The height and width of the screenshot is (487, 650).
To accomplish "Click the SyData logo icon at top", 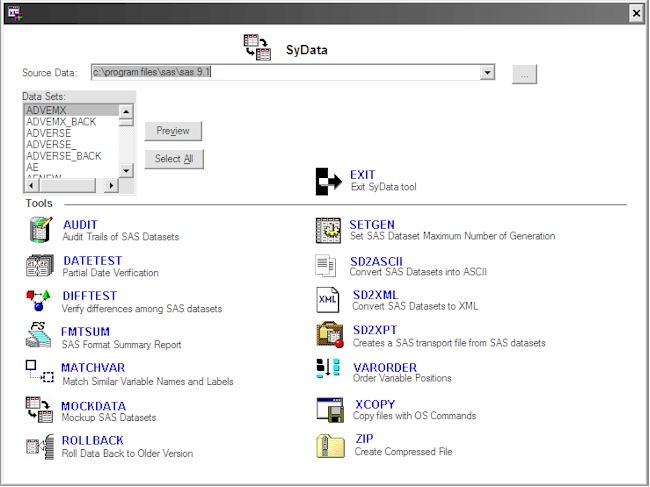I will tap(257, 48).
